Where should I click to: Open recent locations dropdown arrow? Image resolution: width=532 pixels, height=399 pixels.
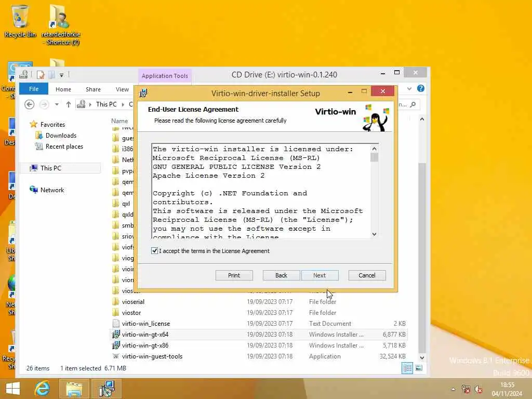tap(57, 104)
